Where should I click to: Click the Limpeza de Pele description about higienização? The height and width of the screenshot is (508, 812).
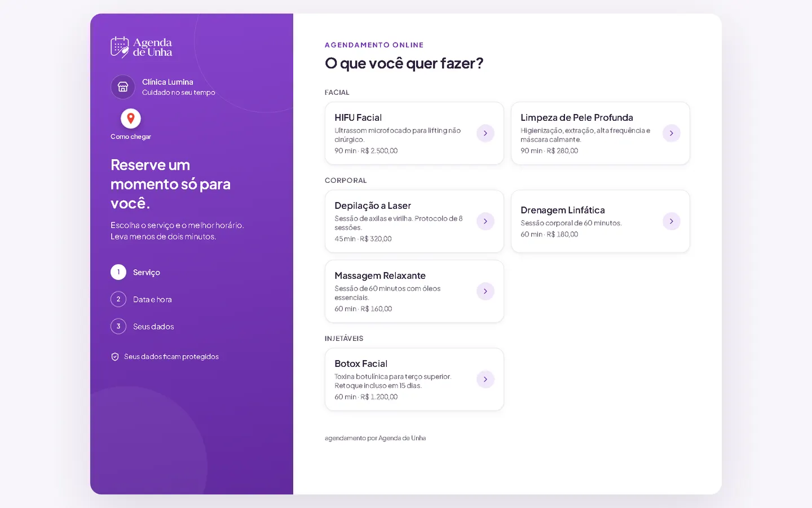click(x=585, y=135)
